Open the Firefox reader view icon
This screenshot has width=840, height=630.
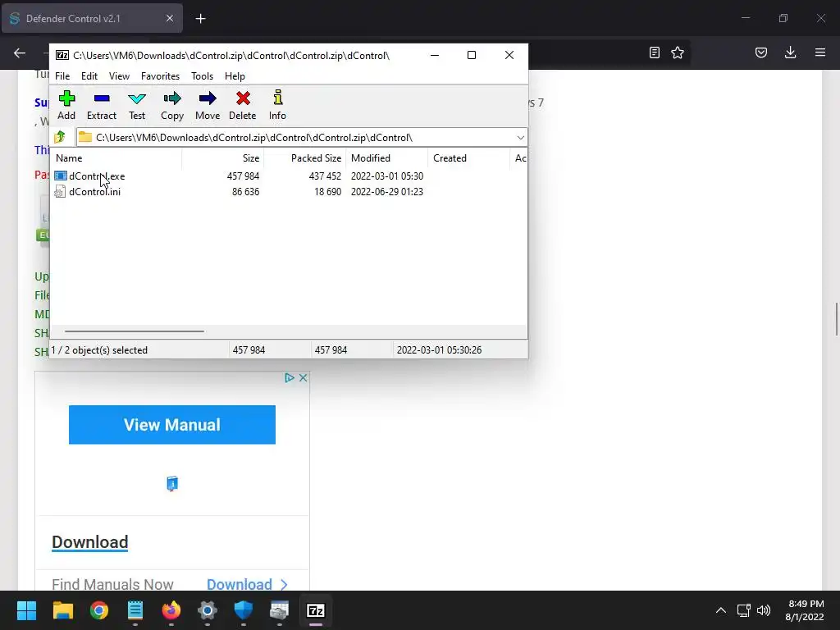click(654, 52)
